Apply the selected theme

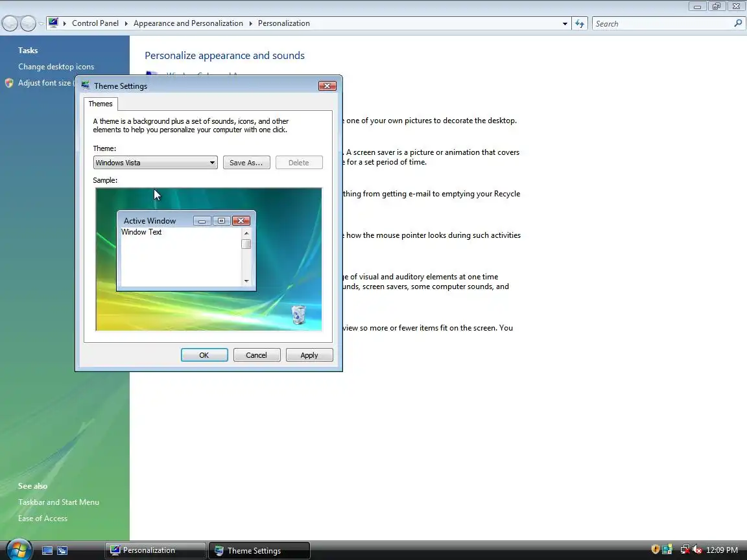pyautogui.click(x=309, y=355)
